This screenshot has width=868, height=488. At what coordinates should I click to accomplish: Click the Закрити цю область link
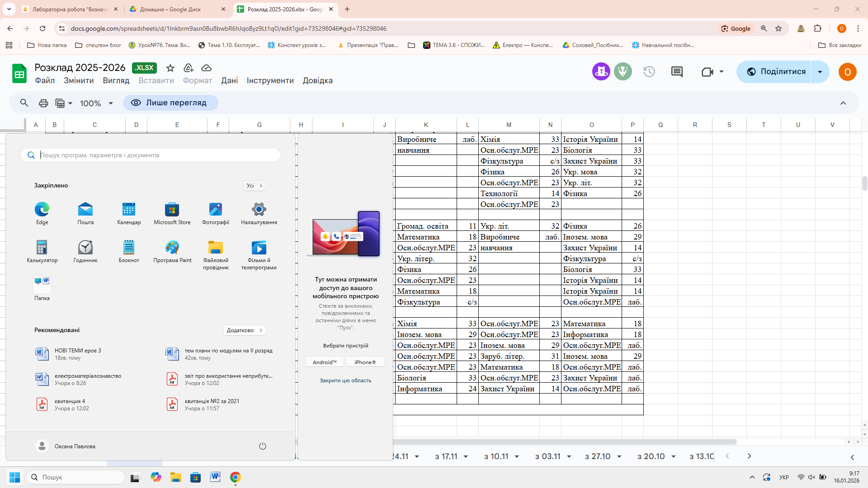tap(345, 380)
